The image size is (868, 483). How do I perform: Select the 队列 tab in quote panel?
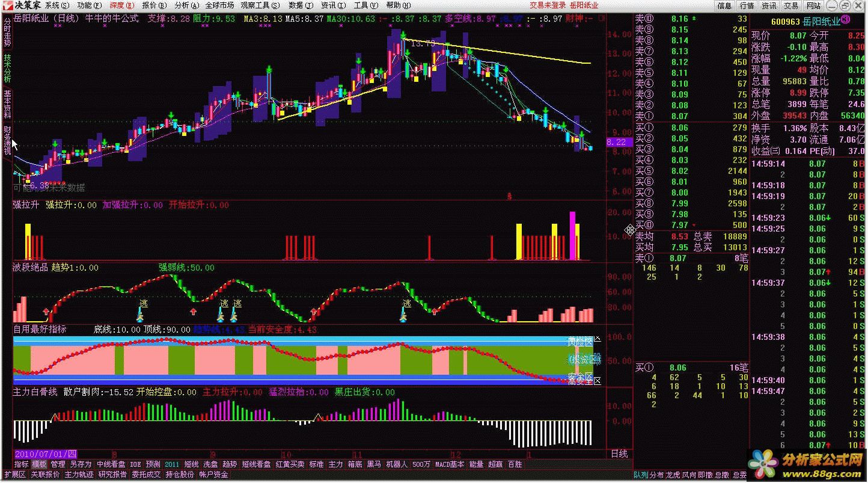(641, 475)
